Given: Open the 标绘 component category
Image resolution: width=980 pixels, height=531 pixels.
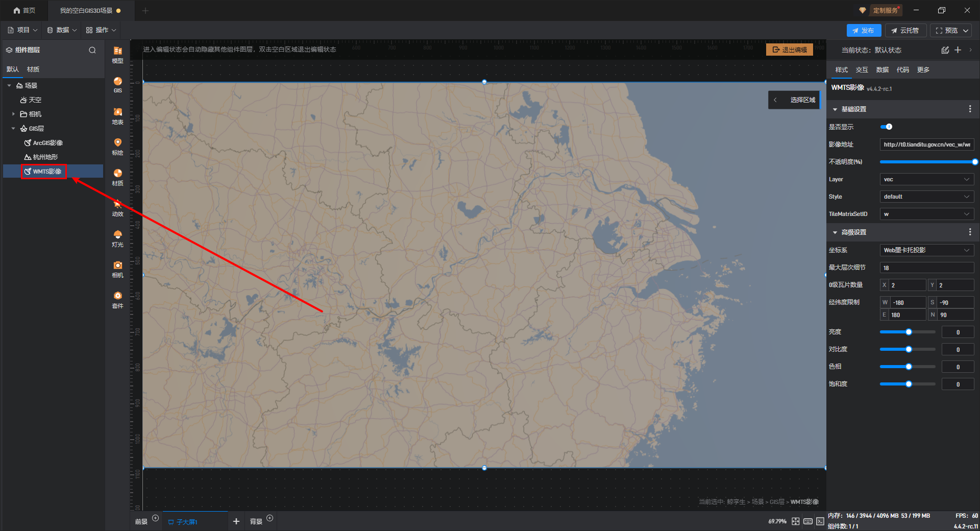Looking at the screenshot, I should click(117, 147).
